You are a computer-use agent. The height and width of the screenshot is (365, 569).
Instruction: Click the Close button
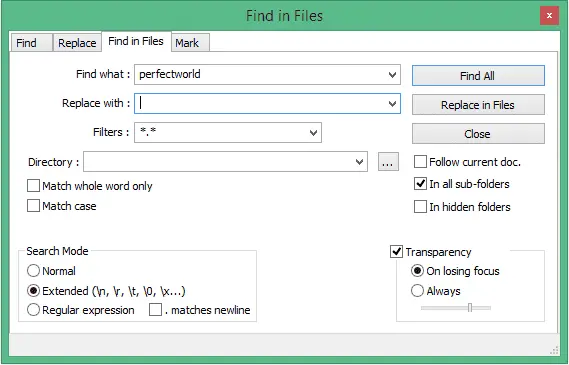coord(478,134)
